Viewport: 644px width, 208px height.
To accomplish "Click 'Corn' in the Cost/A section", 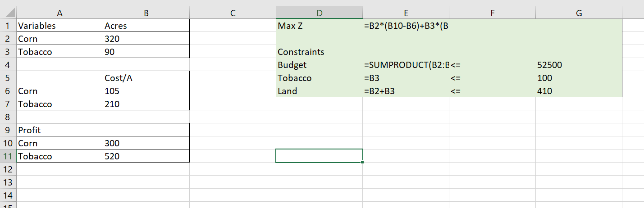I will pyautogui.click(x=59, y=91).
